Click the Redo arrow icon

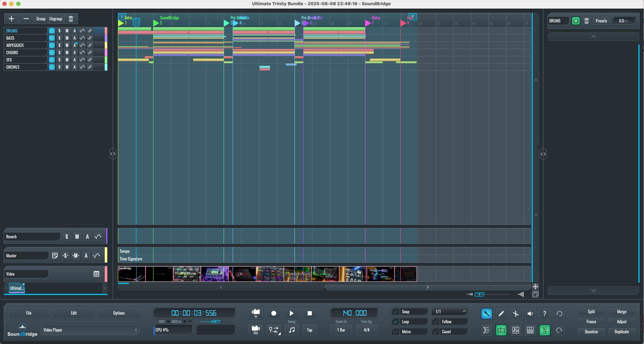[559, 331]
